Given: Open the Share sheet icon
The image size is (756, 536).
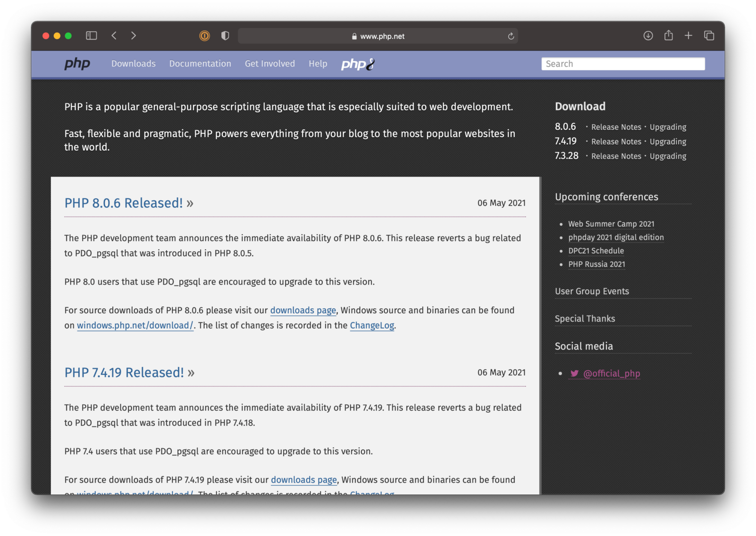Looking at the screenshot, I should click(x=668, y=35).
